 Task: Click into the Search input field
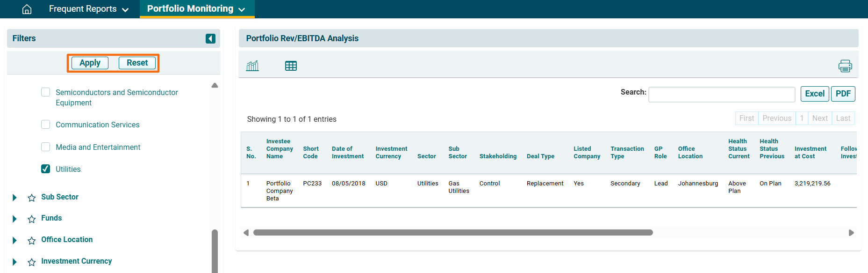pos(721,95)
